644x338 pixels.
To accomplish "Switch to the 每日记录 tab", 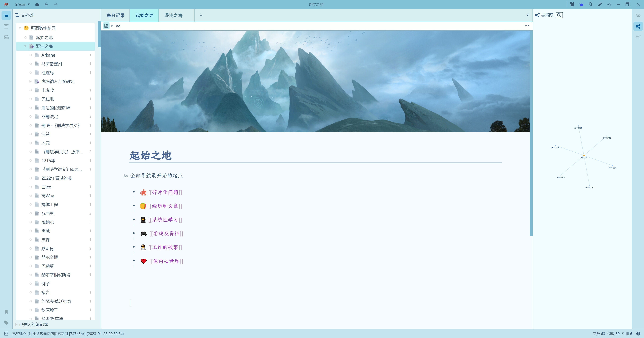I will pyautogui.click(x=116, y=15).
